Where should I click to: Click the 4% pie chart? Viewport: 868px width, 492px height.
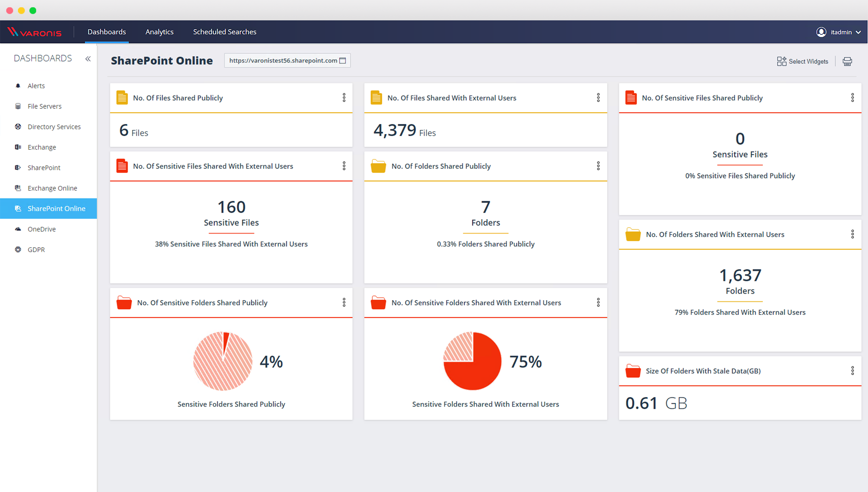[223, 361]
